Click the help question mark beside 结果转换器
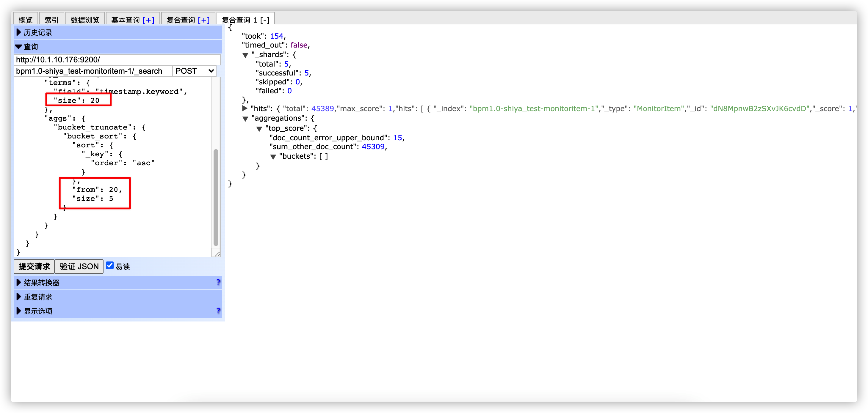The height and width of the screenshot is (413, 868). point(218,282)
